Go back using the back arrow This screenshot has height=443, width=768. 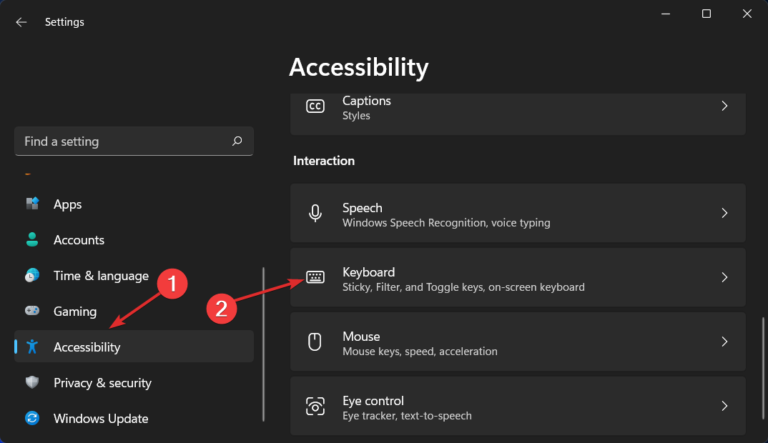[x=21, y=21]
